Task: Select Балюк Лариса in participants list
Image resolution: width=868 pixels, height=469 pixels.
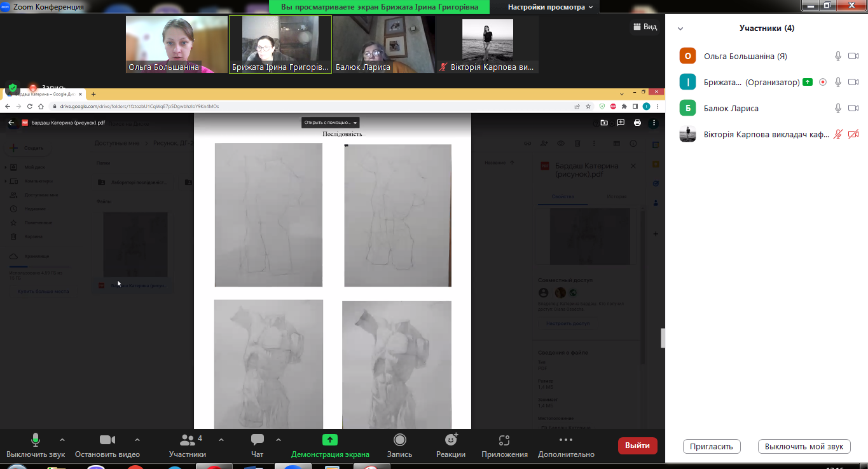Action: [x=731, y=108]
